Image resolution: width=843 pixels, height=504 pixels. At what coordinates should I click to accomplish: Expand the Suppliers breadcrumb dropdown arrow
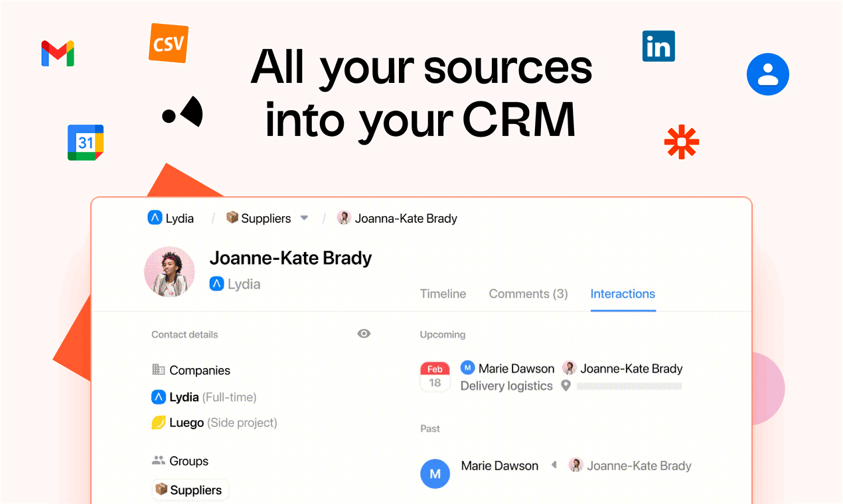304,218
